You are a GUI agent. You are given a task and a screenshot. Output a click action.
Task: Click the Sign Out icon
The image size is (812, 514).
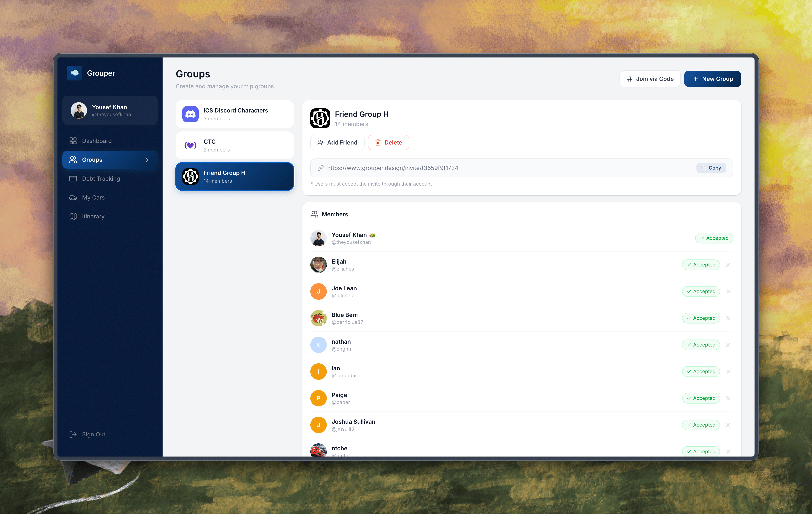click(x=73, y=434)
